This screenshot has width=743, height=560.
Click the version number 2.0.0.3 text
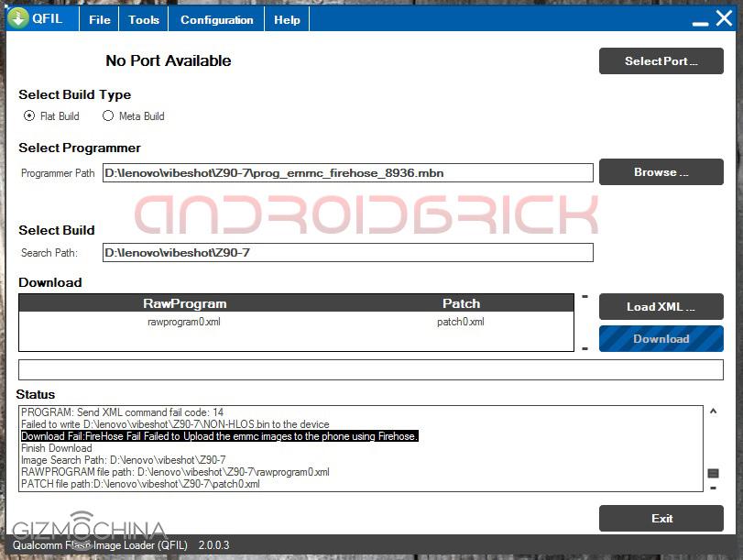213,544
